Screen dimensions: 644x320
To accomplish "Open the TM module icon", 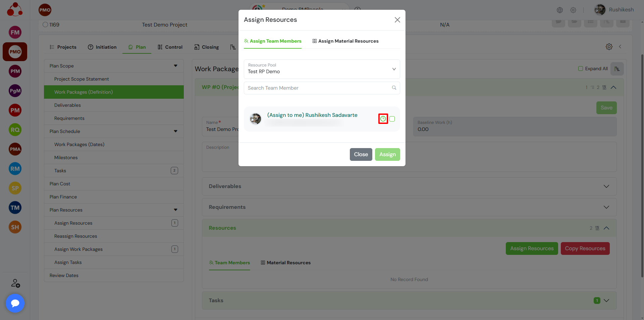I will (15, 208).
